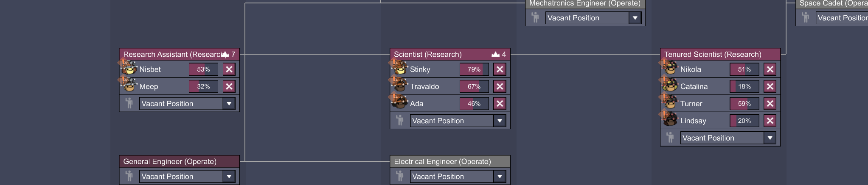This screenshot has height=185, width=868.
Task: Click Catalina's duplicant portrait icon
Action: (x=670, y=86)
